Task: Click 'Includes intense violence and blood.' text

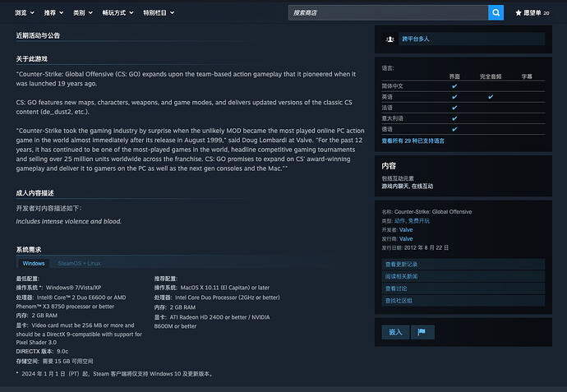Action: pyautogui.click(x=69, y=221)
